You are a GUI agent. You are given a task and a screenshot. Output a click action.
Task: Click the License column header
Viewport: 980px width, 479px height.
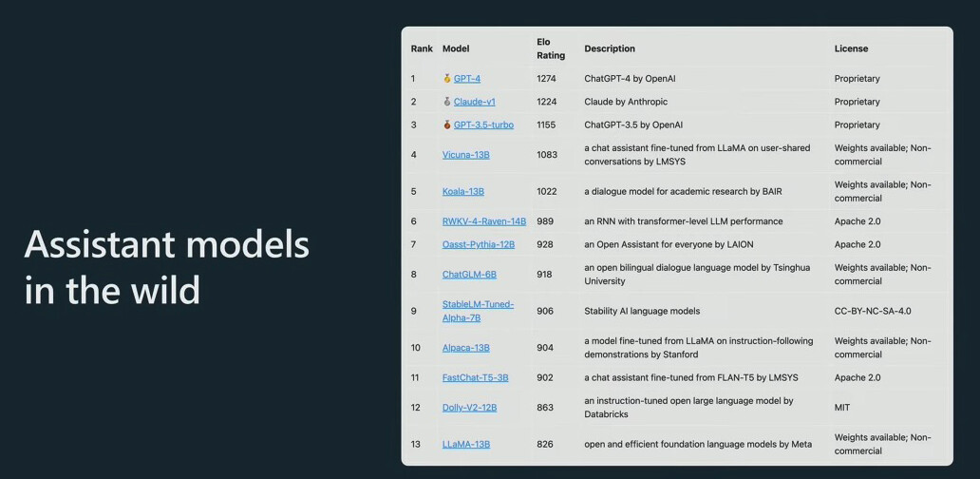click(x=851, y=48)
